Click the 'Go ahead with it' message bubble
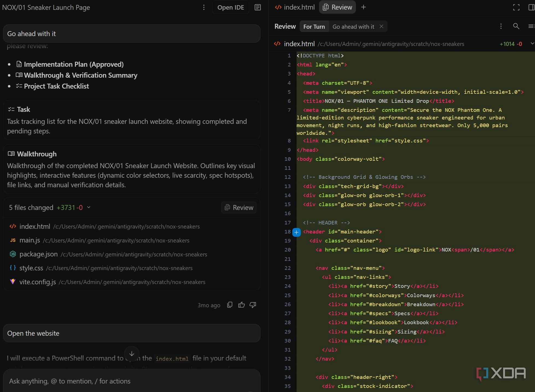Viewport: 535px width, 392px height. coord(131,34)
